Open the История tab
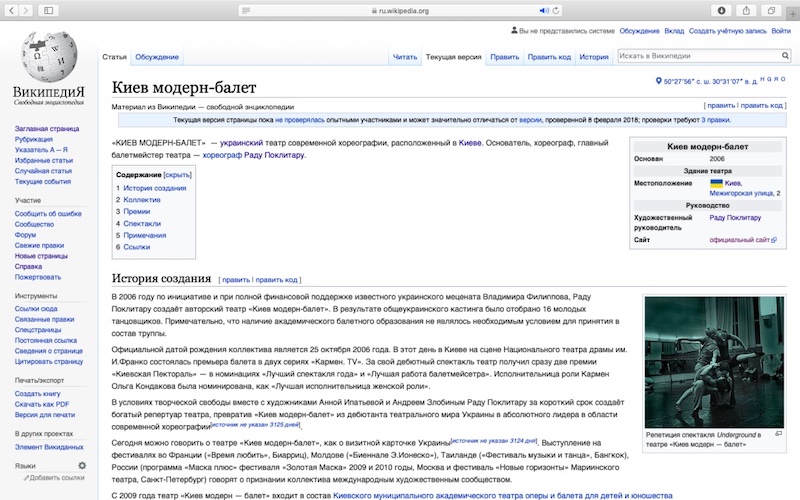 point(594,57)
